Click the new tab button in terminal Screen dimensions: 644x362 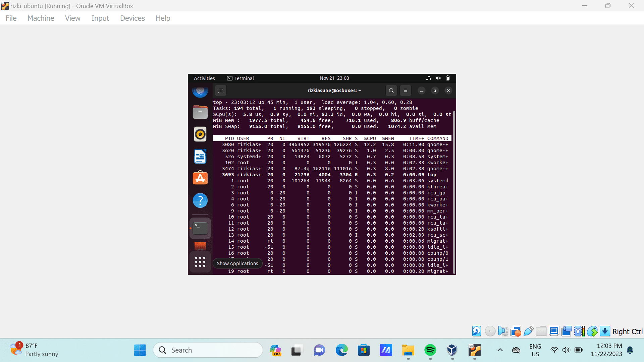pos(221,90)
